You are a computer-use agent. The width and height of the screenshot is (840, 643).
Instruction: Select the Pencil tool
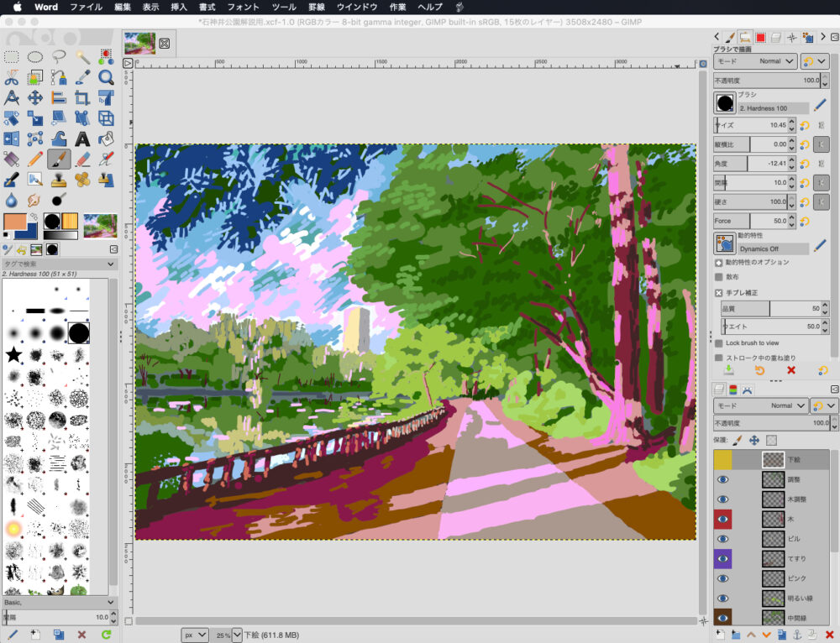(x=35, y=159)
